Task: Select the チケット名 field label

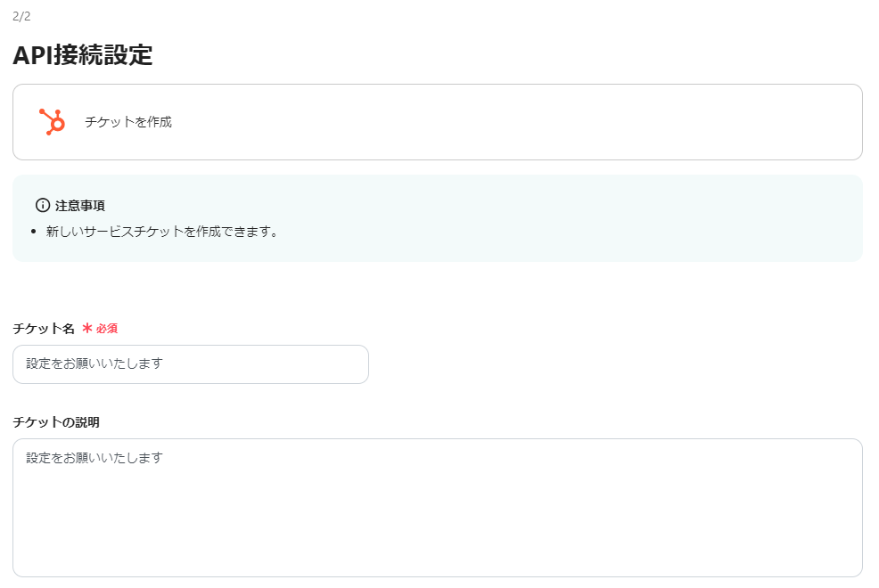Action: point(43,328)
